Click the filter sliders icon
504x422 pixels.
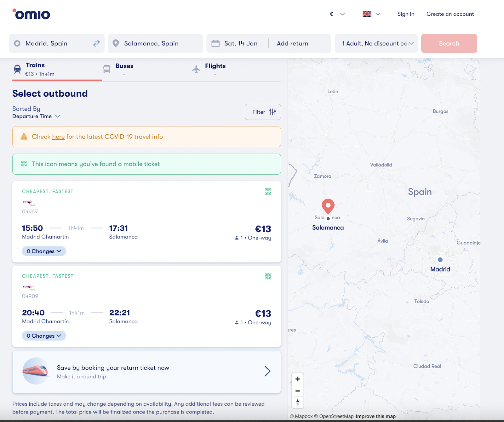pos(272,112)
